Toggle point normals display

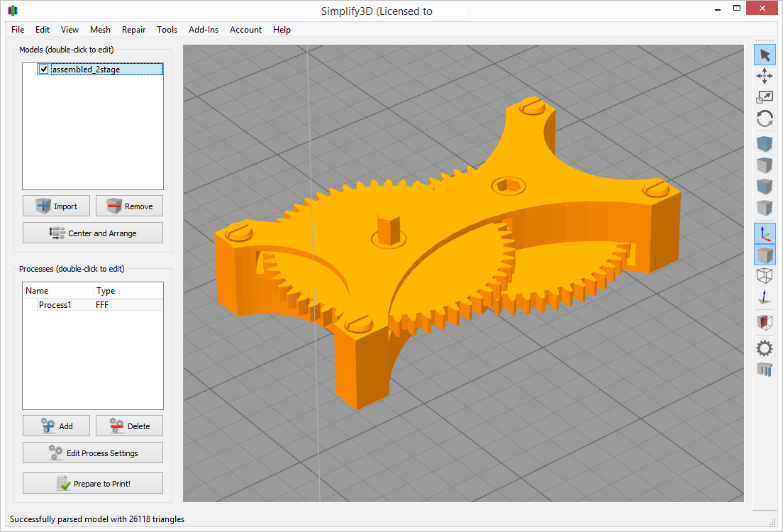coord(765,297)
